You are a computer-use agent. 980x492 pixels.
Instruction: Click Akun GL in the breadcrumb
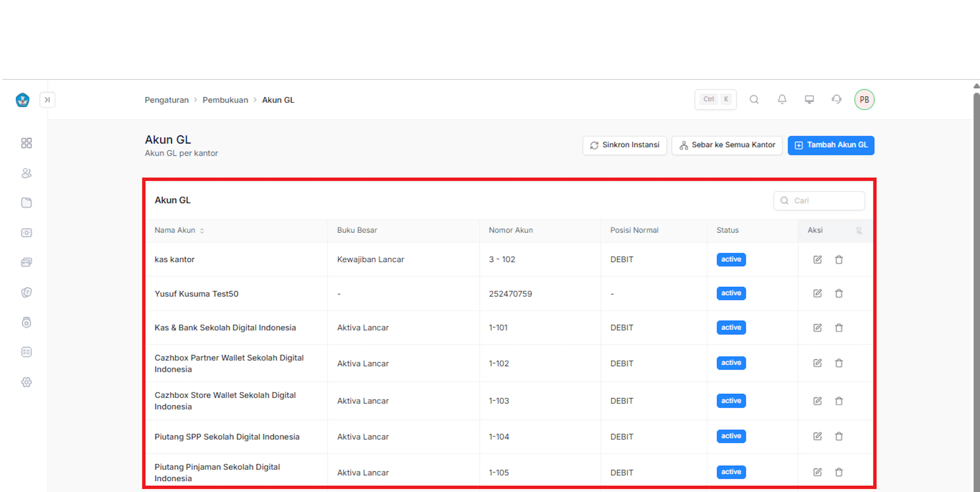click(x=278, y=100)
